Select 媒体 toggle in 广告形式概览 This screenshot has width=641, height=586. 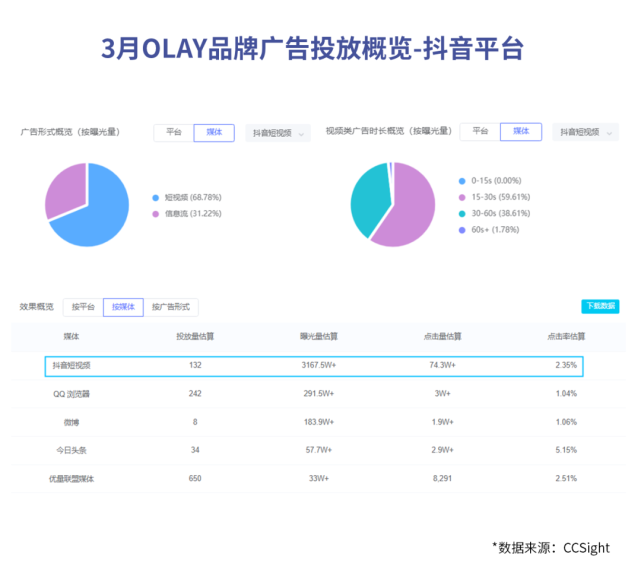(214, 132)
